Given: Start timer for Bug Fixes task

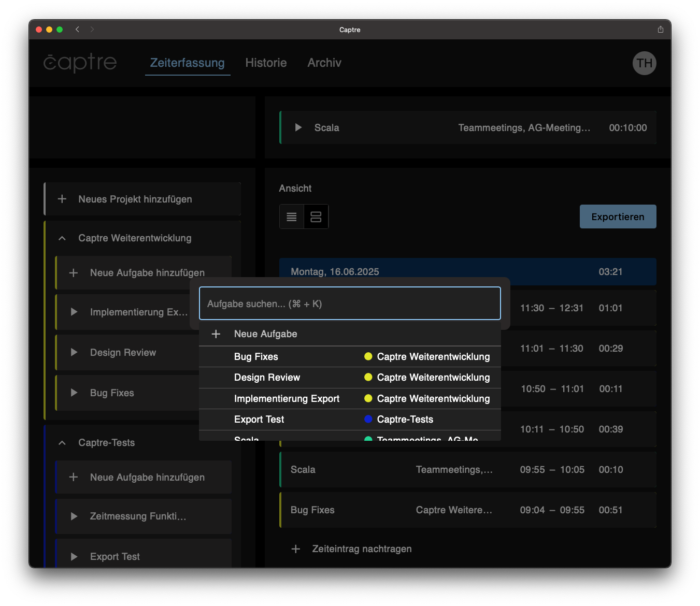Looking at the screenshot, I should [74, 393].
